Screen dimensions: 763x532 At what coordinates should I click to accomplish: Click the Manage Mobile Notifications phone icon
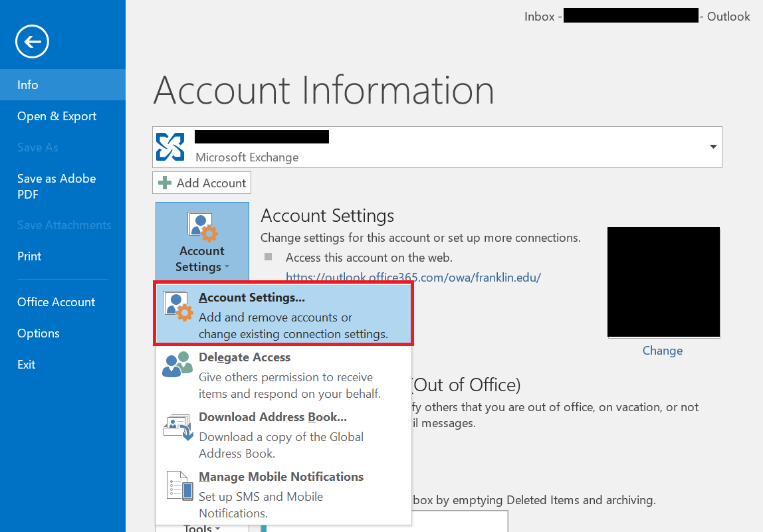point(180,486)
